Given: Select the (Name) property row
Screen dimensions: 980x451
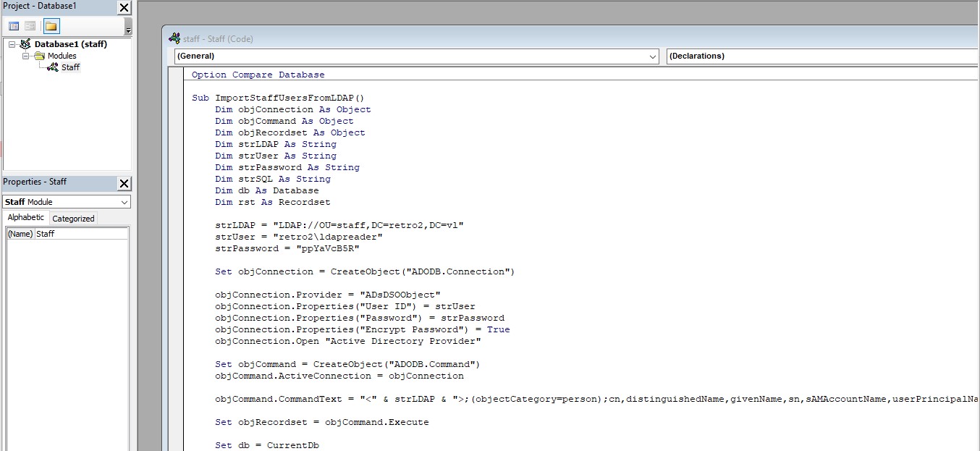Looking at the screenshot, I should (67, 234).
